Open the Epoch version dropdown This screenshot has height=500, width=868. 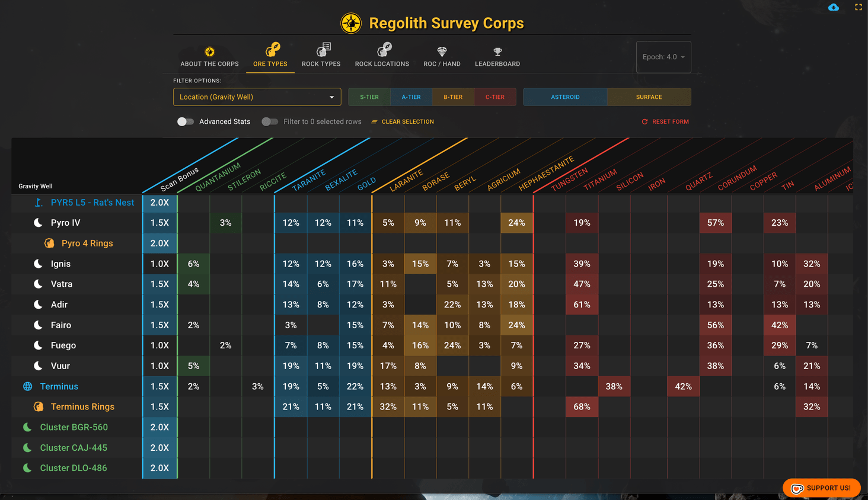tap(663, 57)
